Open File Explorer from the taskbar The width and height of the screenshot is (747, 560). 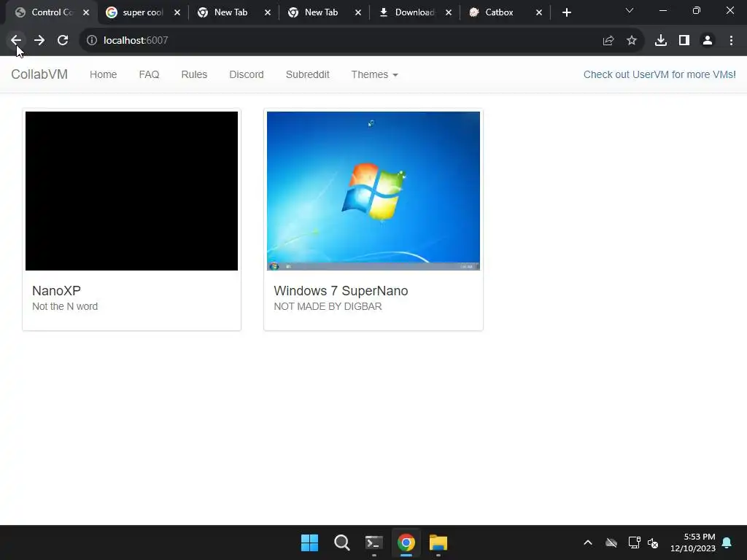438,542
